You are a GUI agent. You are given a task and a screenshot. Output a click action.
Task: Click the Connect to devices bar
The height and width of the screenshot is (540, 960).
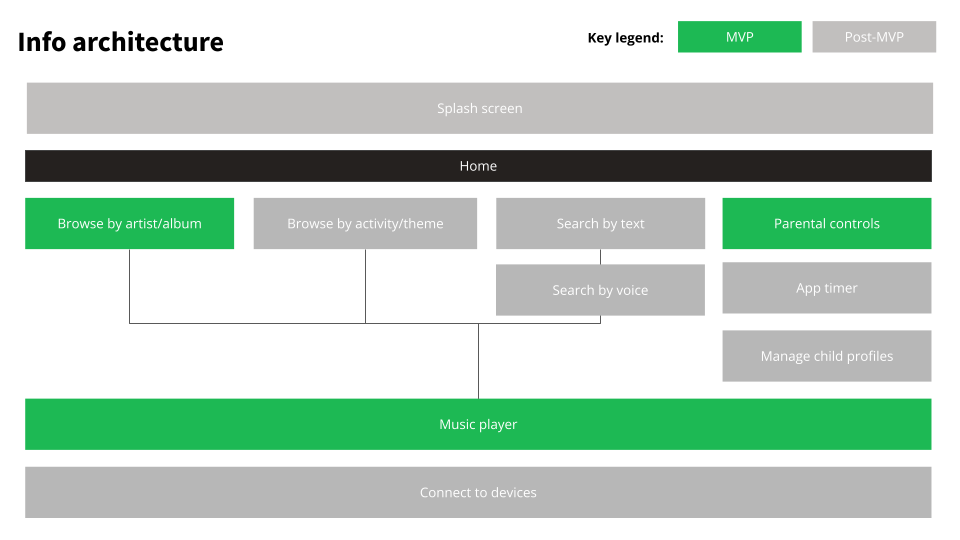[478, 493]
